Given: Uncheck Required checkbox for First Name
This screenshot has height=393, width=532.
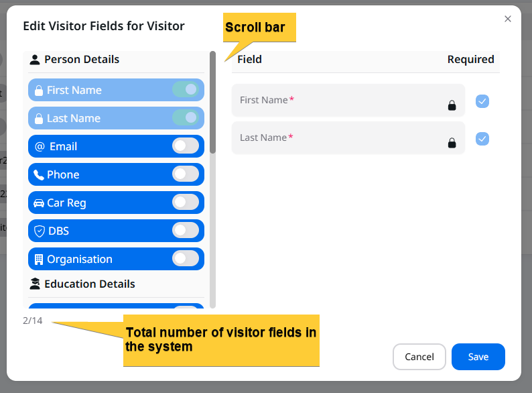Looking at the screenshot, I should click(x=482, y=101).
